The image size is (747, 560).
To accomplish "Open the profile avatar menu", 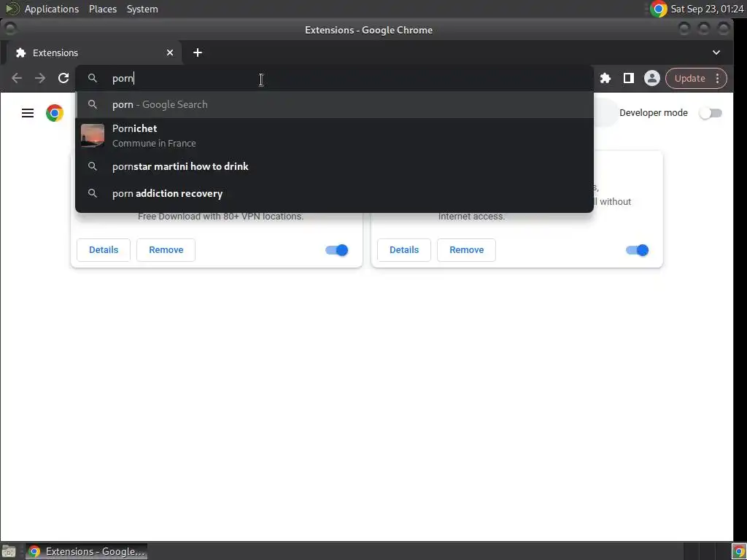I will point(651,78).
